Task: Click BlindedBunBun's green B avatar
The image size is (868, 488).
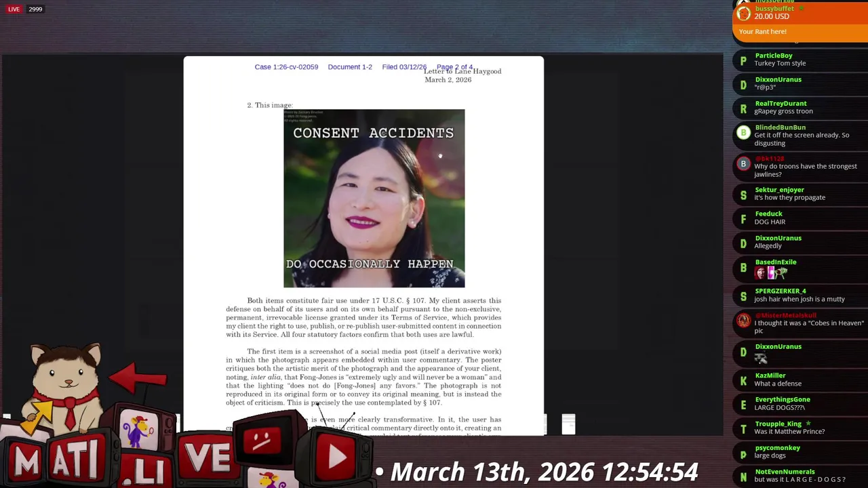Action: (x=743, y=133)
